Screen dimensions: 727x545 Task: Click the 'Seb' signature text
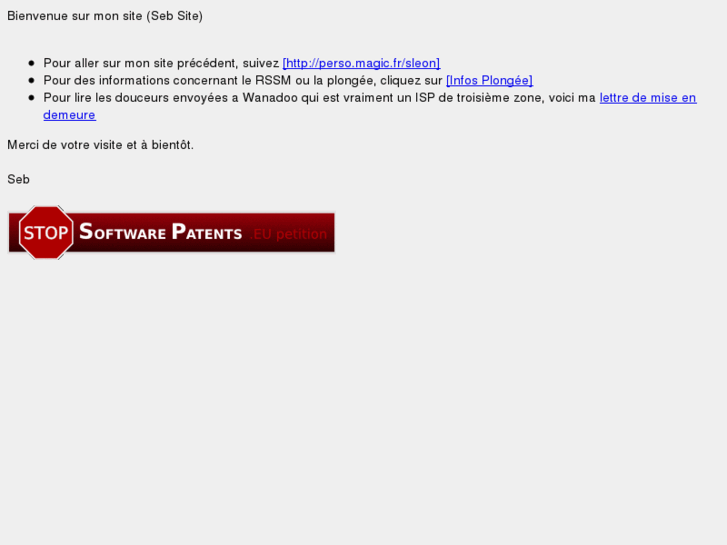tap(19, 180)
